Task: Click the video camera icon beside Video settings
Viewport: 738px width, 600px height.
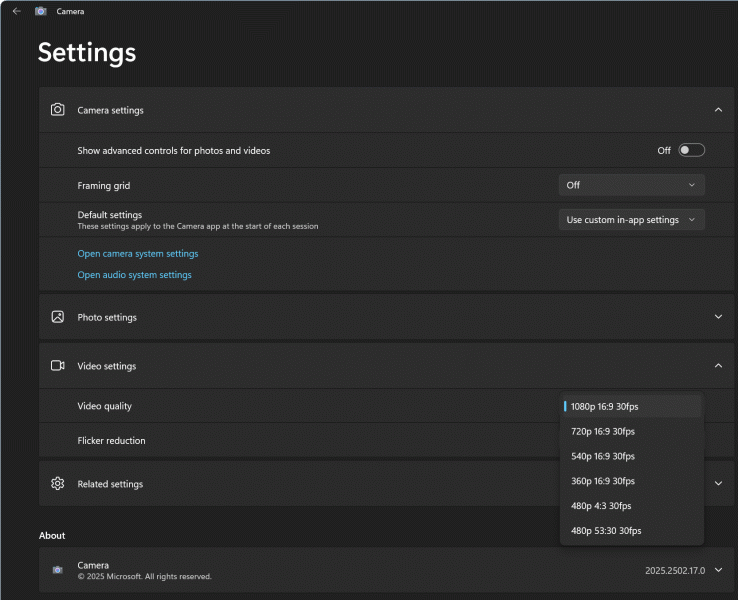Action: click(58, 366)
